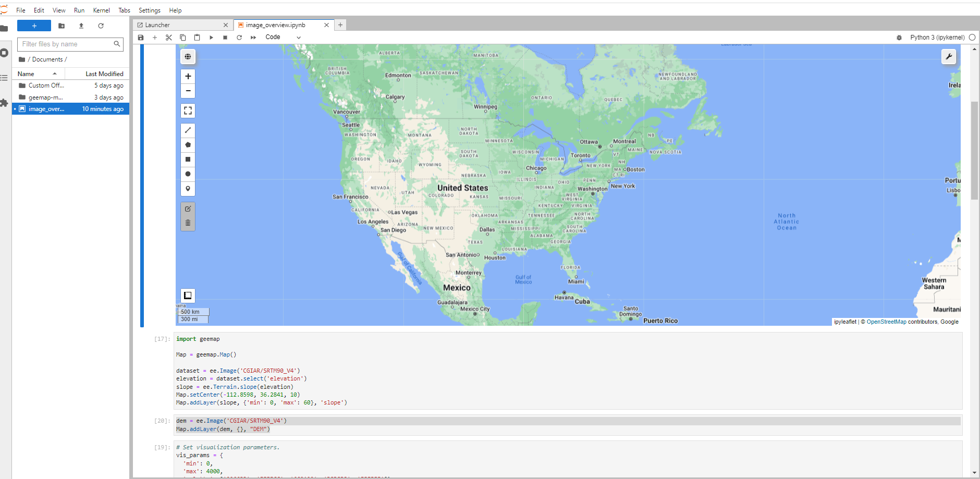Zoom in on the map

188,76
